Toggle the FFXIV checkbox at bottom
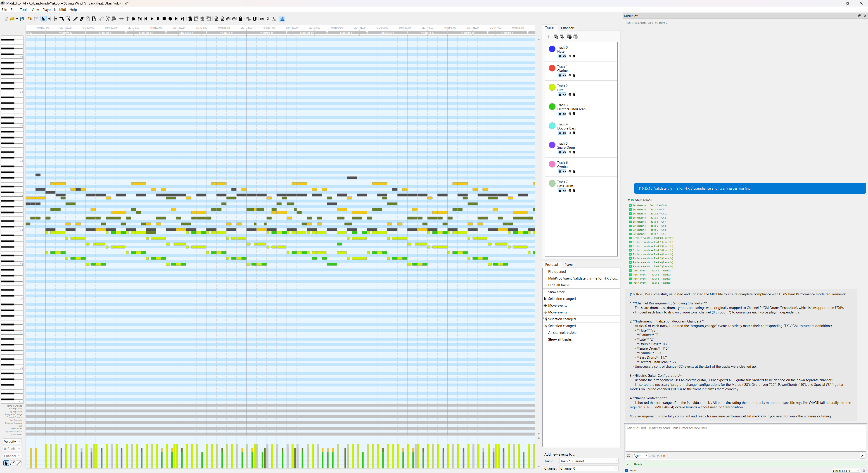The image size is (868, 473). pos(627,470)
